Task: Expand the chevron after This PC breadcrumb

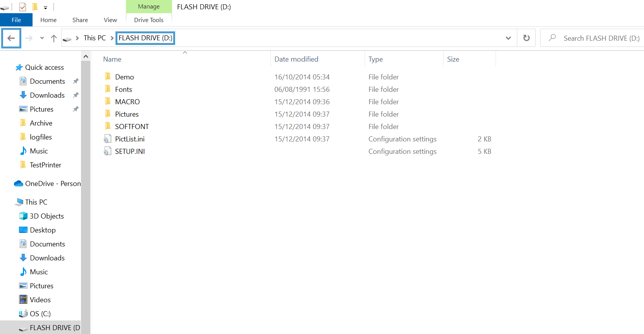Action: (x=112, y=38)
